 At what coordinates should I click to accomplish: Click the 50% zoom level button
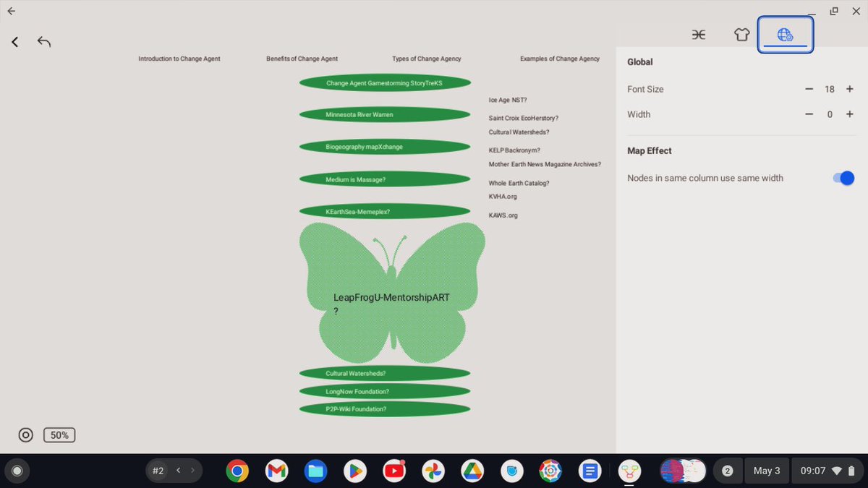click(59, 435)
